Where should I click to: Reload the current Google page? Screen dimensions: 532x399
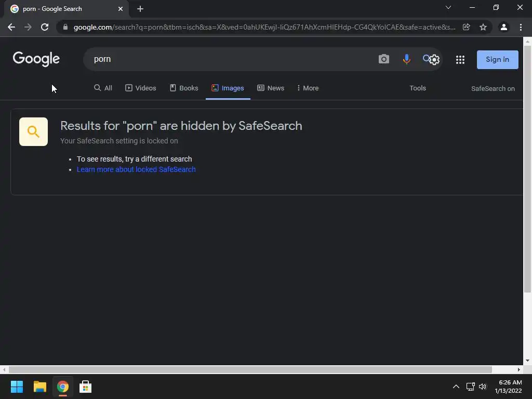[x=45, y=27]
